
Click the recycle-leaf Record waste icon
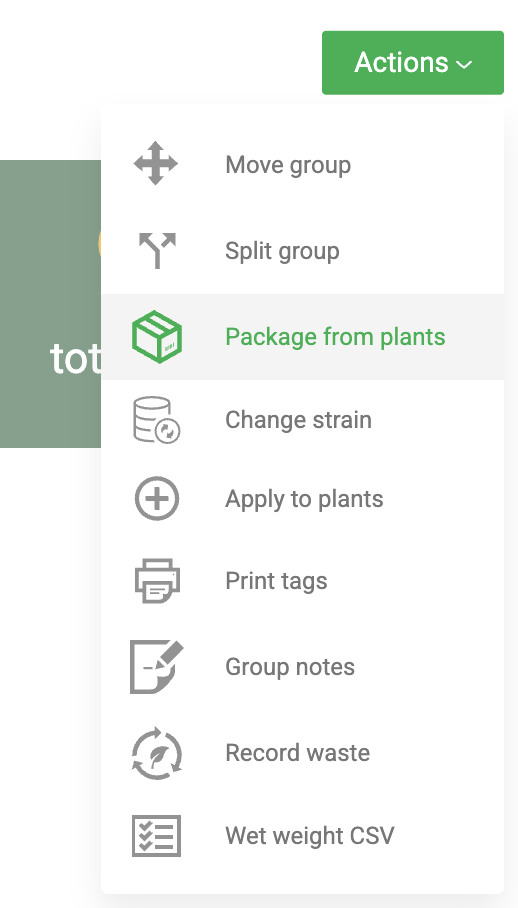point(157,753)
